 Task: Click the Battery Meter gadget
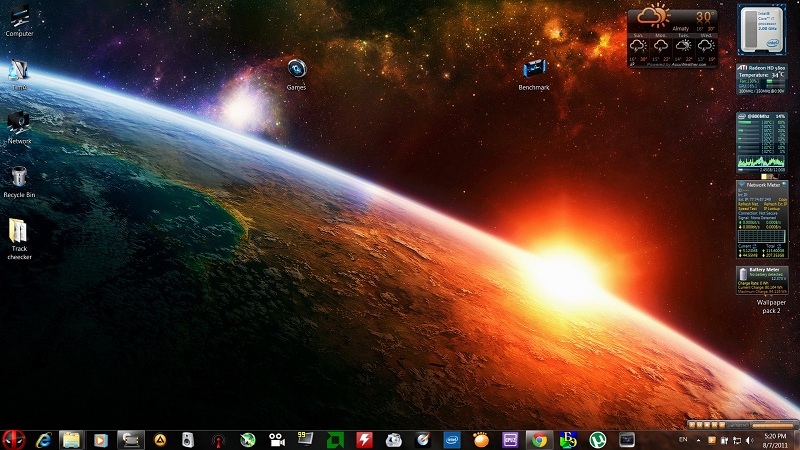(762, 280)
